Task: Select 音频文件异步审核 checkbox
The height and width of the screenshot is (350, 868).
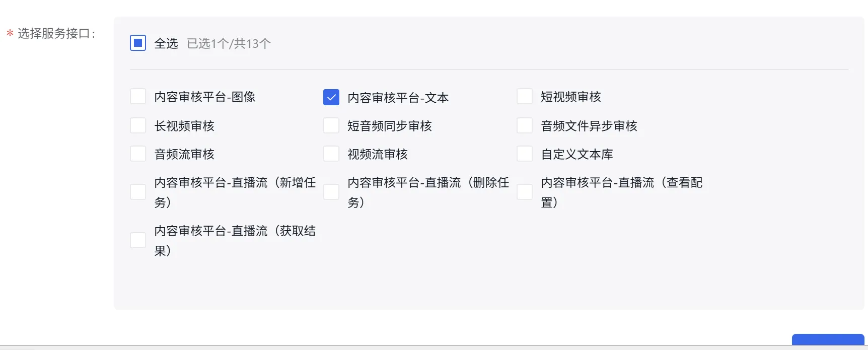Action: tap(524, 124)
